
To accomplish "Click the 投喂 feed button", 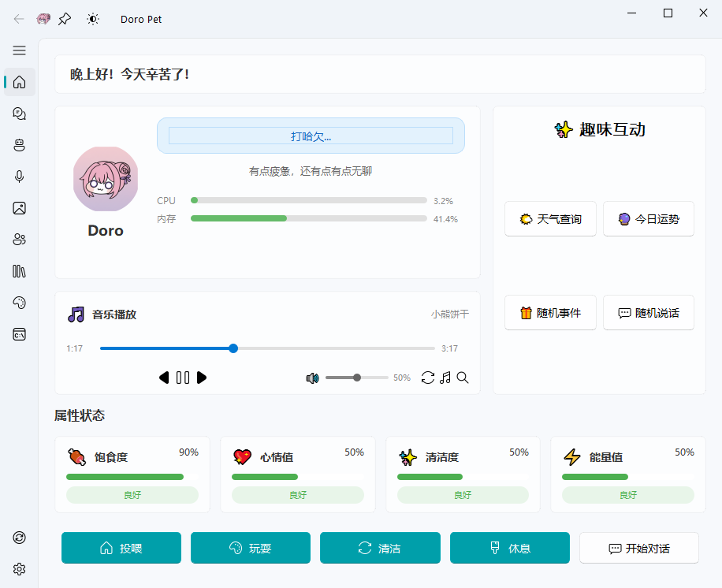I will tap(121, 548).
